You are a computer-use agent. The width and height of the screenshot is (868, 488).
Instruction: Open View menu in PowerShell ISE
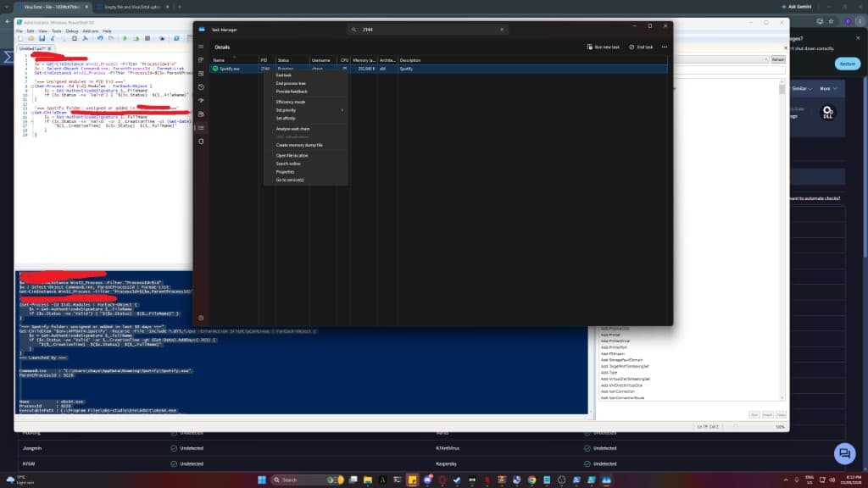pyautogui.click(x=42, y=31)
